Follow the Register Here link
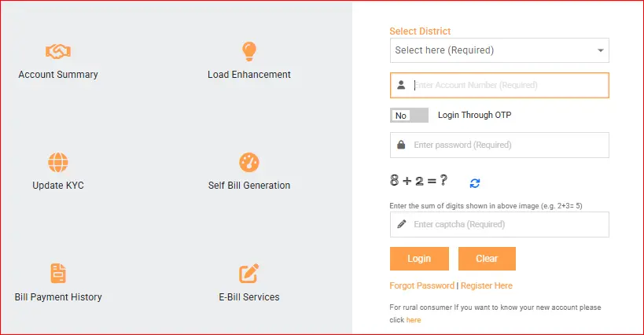 (487, 285)
